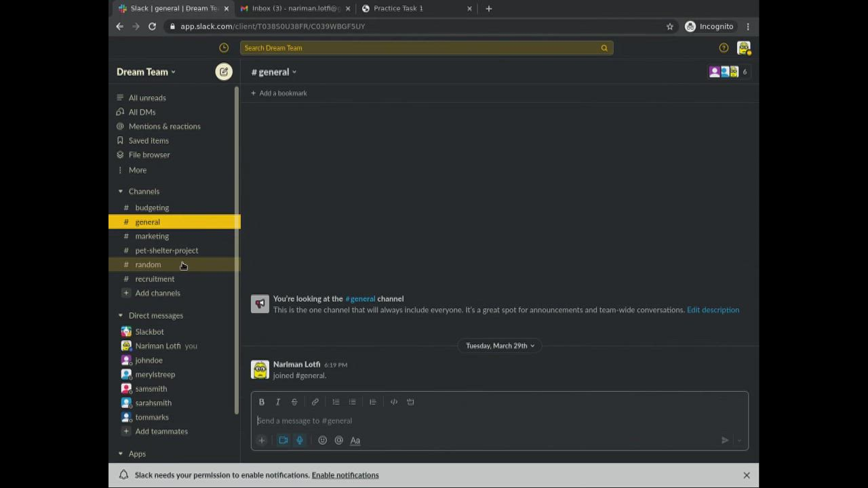The width and height of the screenshot is (868, 488).
Task: Open the Chrome three-dot menu
Action: pyautogui.click(x=748, y=26)
